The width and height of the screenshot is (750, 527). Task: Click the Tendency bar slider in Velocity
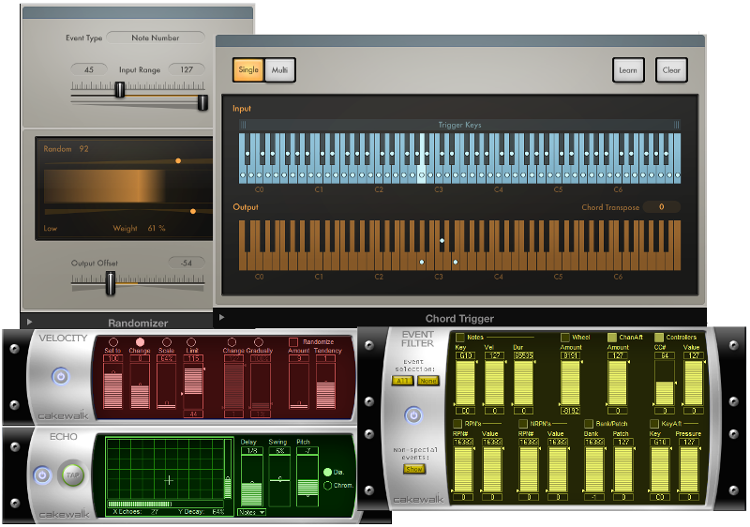point(326,385)
